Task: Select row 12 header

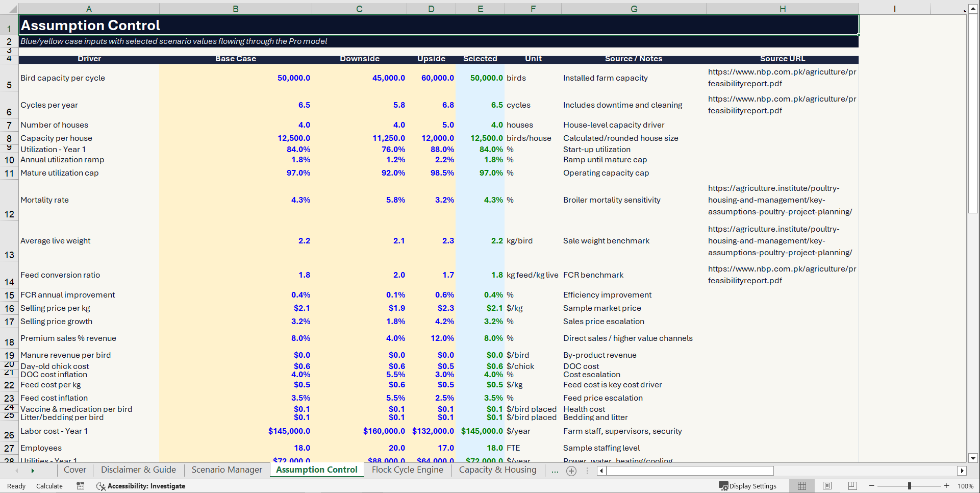Action: [x=9, y=200]
